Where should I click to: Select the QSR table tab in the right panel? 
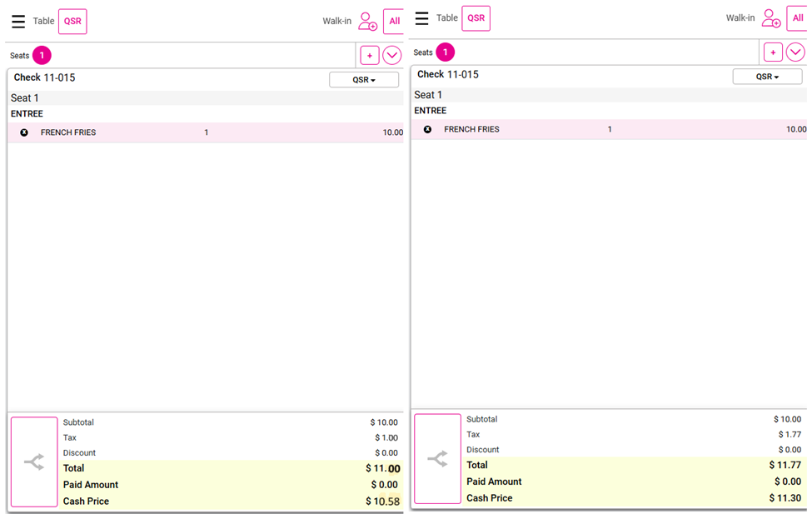click(x=476, y=18)
